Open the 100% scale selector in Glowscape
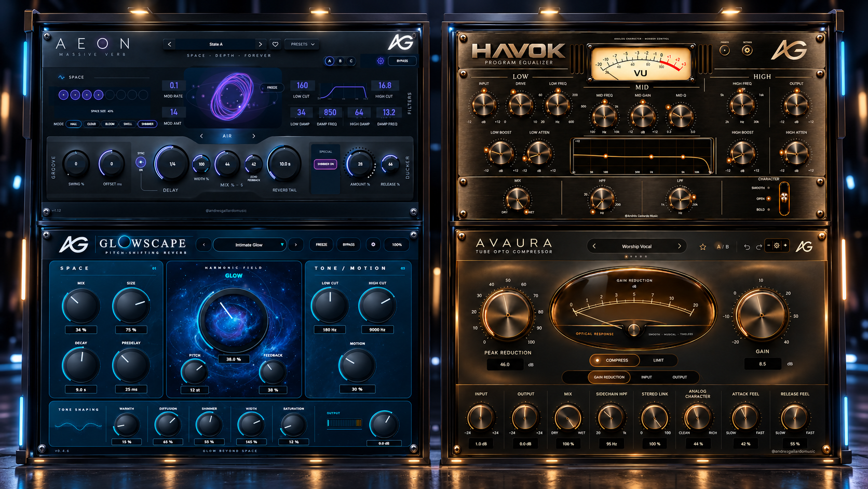The height and width of the screenshot is (489, 868). coord(397,245)
